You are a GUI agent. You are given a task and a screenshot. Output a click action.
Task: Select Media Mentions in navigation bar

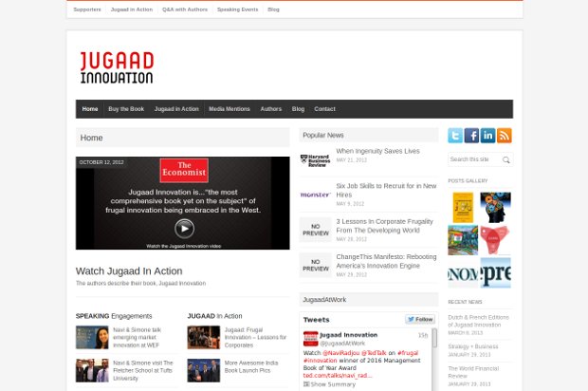click(230, 109)
